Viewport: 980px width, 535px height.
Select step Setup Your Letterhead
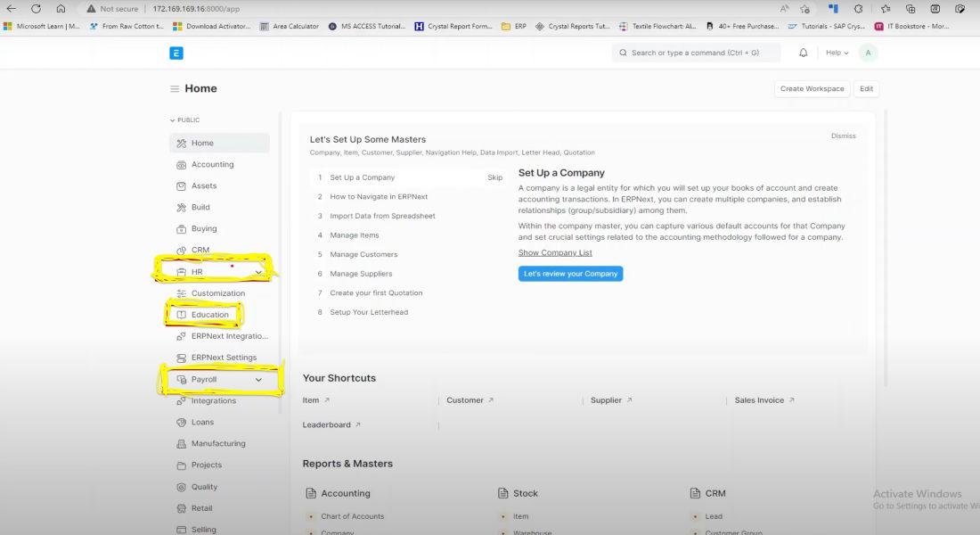(x=369, y=312)
